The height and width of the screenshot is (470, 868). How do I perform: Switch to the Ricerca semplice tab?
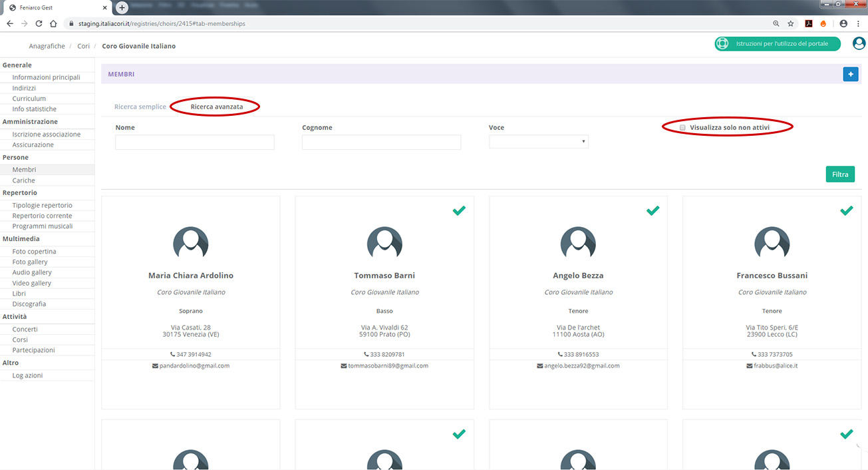(x=140, y=107)
